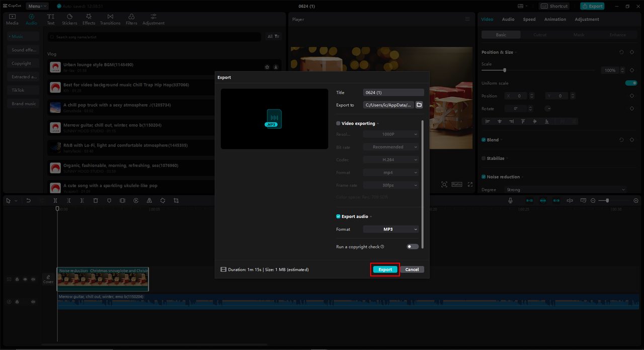Click the Export dialog vertical scrollbar
The image size is (644, 350).
click(x=423, y=184)
